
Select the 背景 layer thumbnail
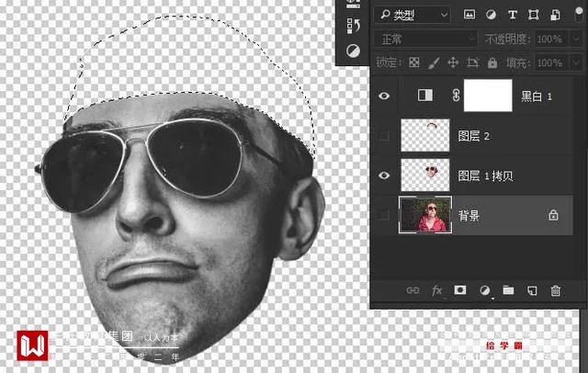pos(425,215)
